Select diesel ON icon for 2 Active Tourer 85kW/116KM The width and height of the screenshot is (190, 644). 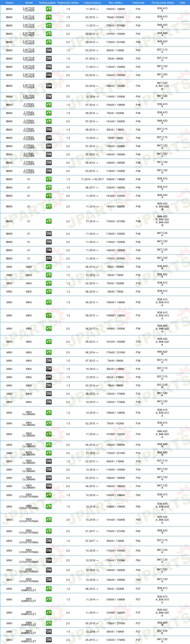tap(49, 50)
